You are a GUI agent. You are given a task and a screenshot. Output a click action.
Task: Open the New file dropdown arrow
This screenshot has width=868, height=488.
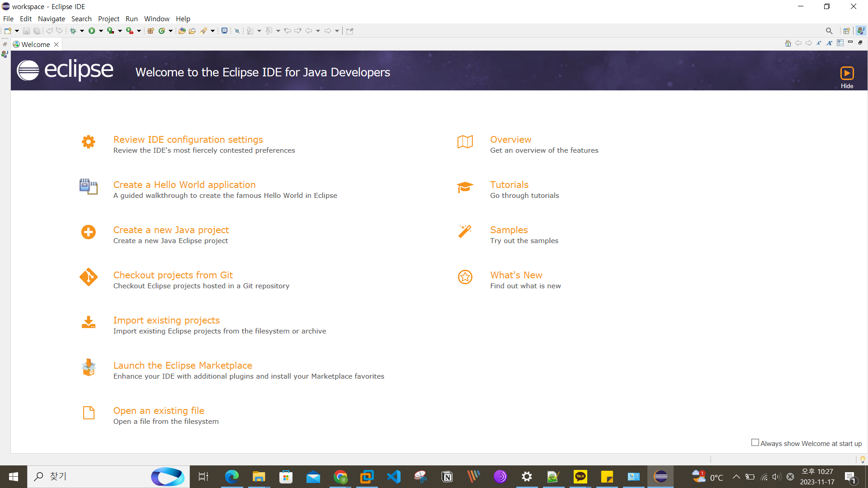(x=17, y=31)
